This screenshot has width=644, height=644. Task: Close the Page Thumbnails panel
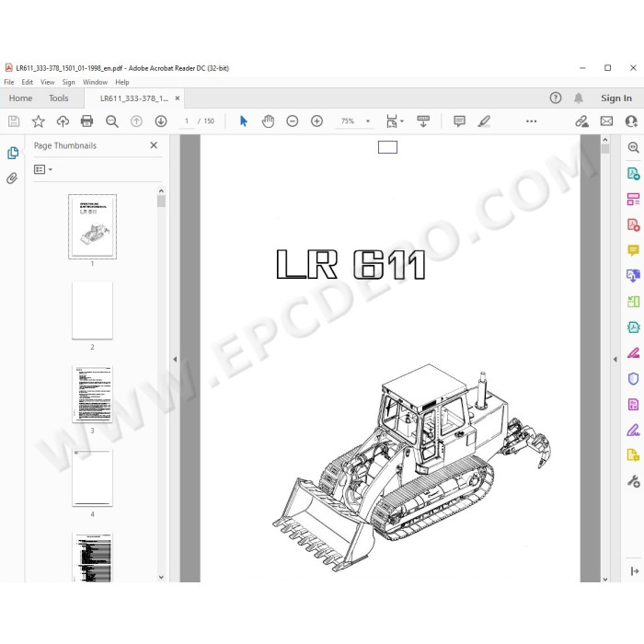click(154, 145)
